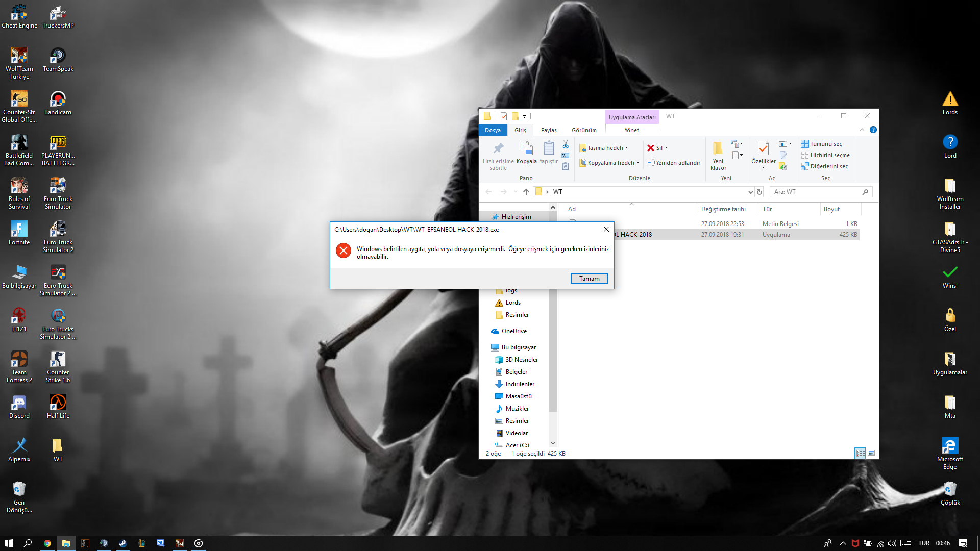Select the WT folder on desktop

pos(58,450)
